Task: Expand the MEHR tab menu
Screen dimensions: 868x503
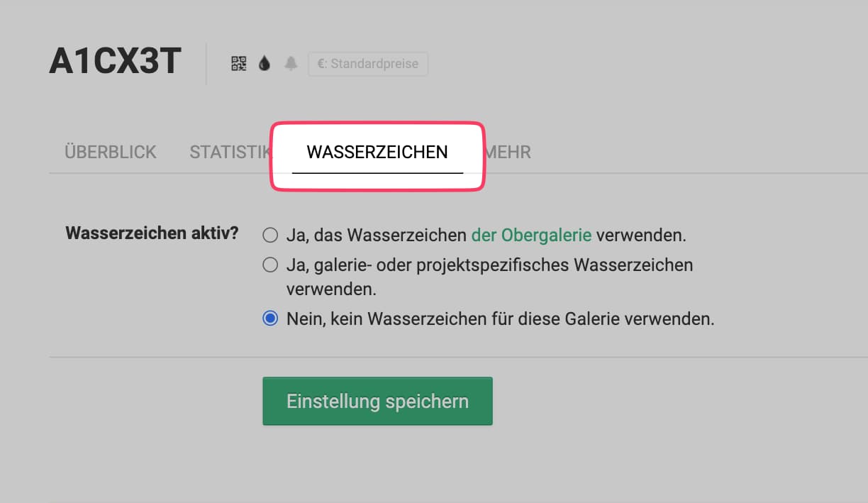Action: pos(509,152)
